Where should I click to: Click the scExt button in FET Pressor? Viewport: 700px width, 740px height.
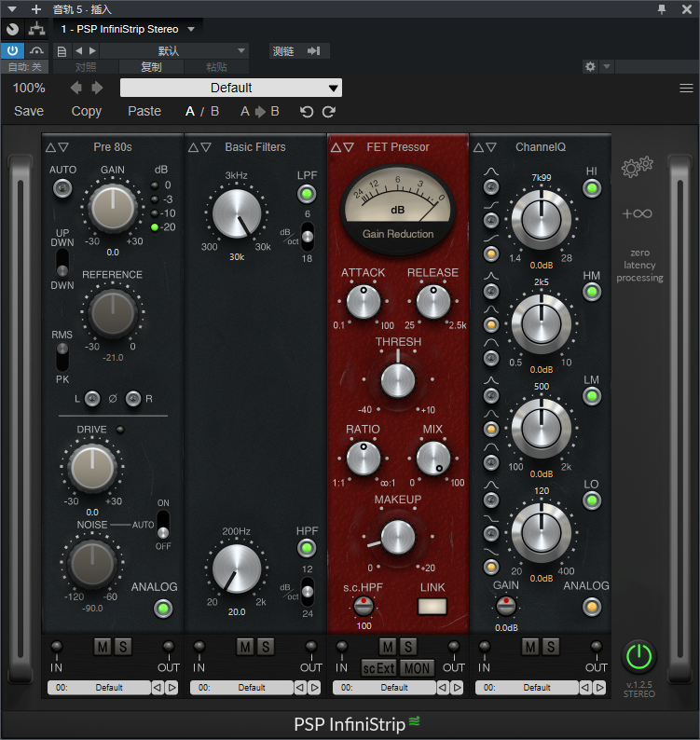click(x=378, y=668)
